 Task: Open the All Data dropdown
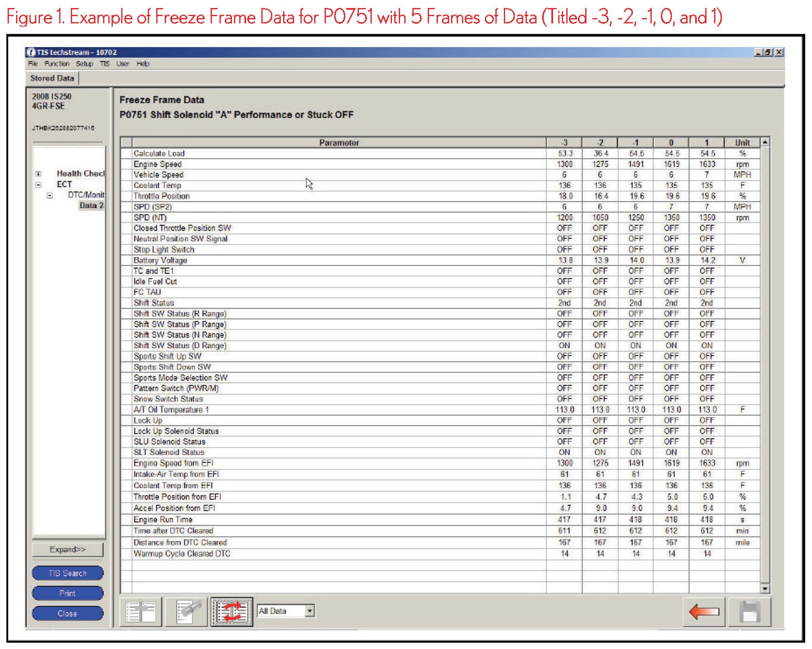[309, 611]
